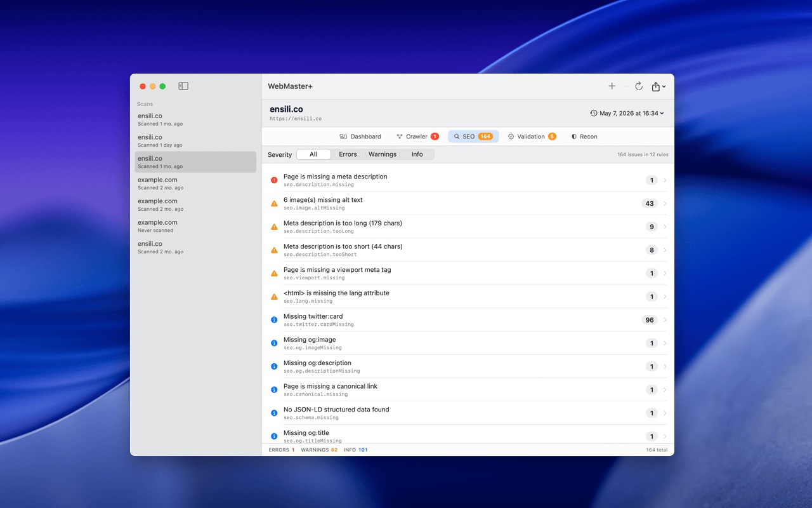
Task: Expand the missing lang attribute chevron
Action: pos(665,297)
